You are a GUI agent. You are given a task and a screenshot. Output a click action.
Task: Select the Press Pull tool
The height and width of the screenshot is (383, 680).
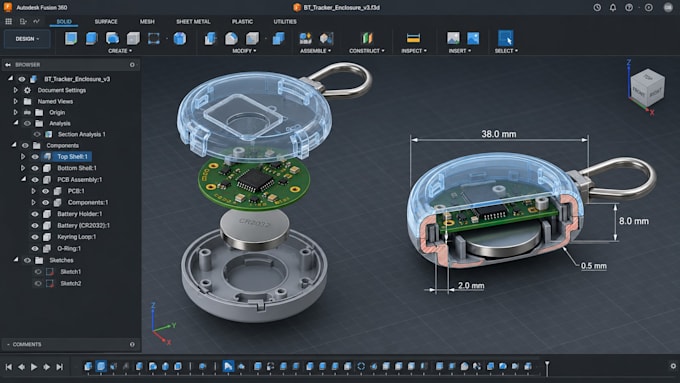point(210,38)
